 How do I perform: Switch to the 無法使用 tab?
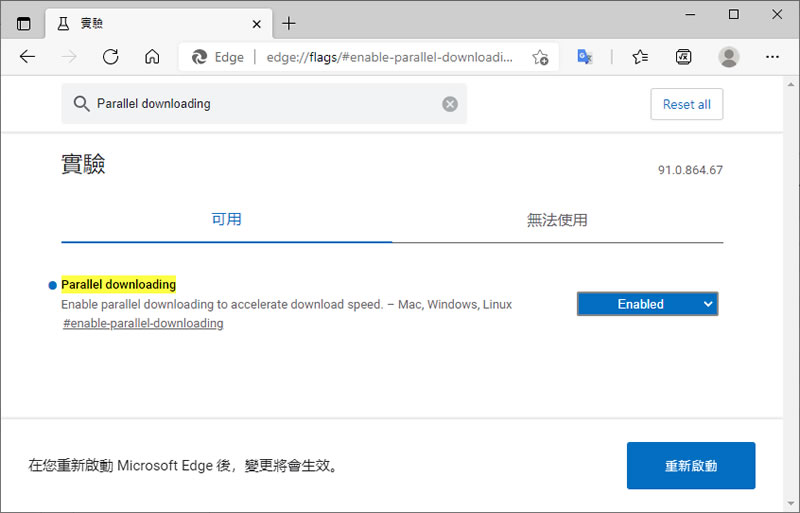[x=557, y=220]
